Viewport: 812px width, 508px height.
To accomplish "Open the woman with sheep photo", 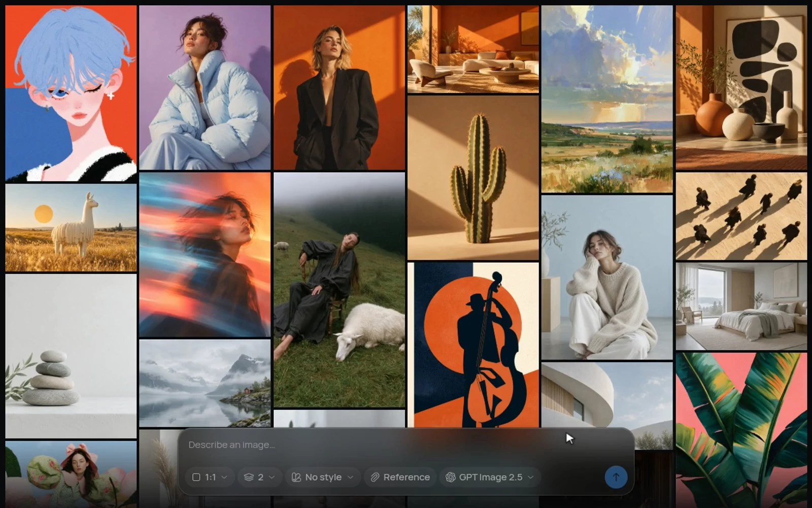I will point(339,290).
